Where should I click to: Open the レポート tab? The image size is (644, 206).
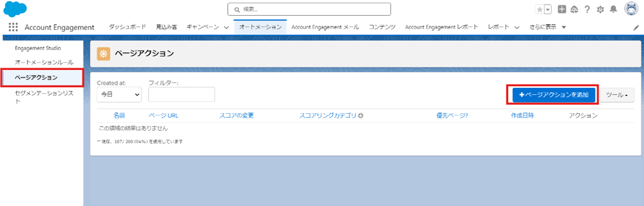[499, 27]
